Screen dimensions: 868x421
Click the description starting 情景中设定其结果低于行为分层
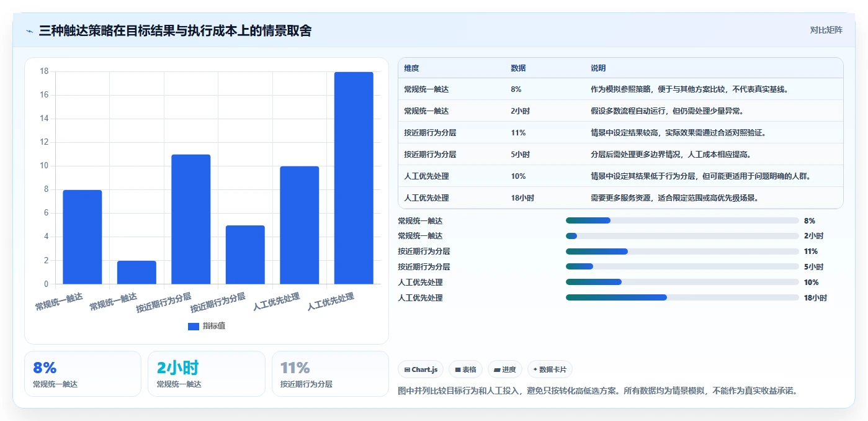click(700, 176)
